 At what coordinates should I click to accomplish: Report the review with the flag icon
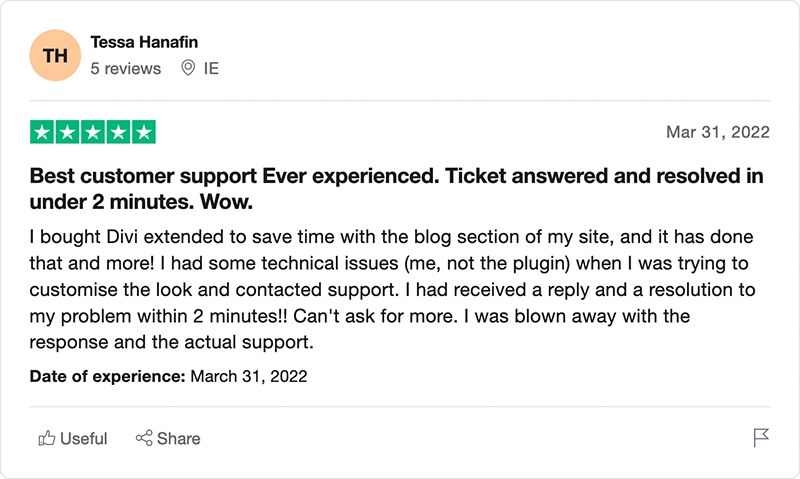(761, 438)
